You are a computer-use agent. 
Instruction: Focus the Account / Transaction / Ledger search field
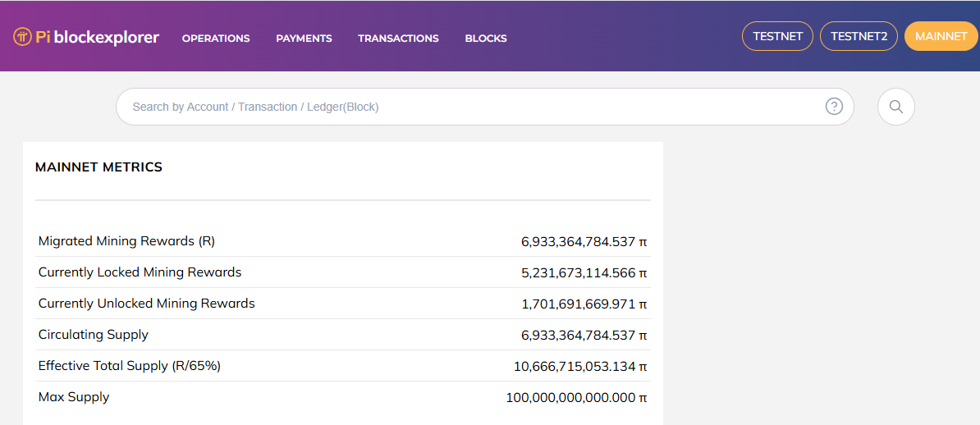point(468,107)
